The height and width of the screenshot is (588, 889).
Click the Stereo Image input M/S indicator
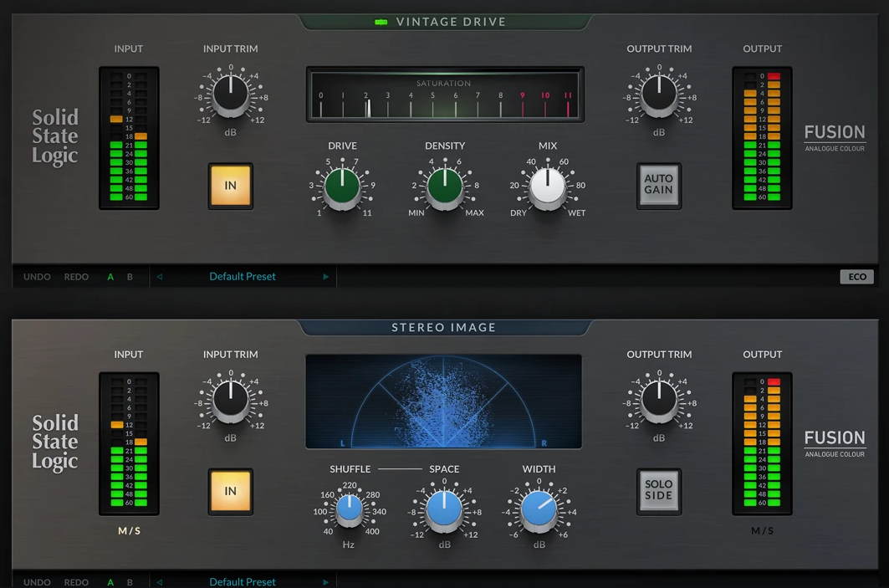[128, 530]
